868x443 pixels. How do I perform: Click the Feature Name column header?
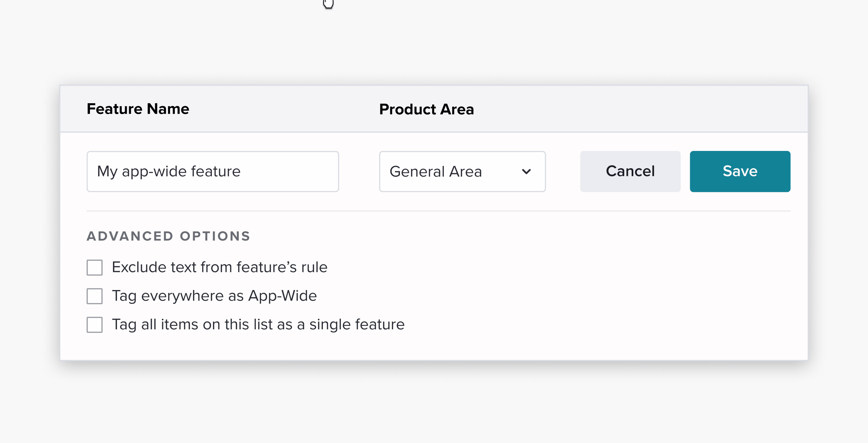[x=138, y=109]
